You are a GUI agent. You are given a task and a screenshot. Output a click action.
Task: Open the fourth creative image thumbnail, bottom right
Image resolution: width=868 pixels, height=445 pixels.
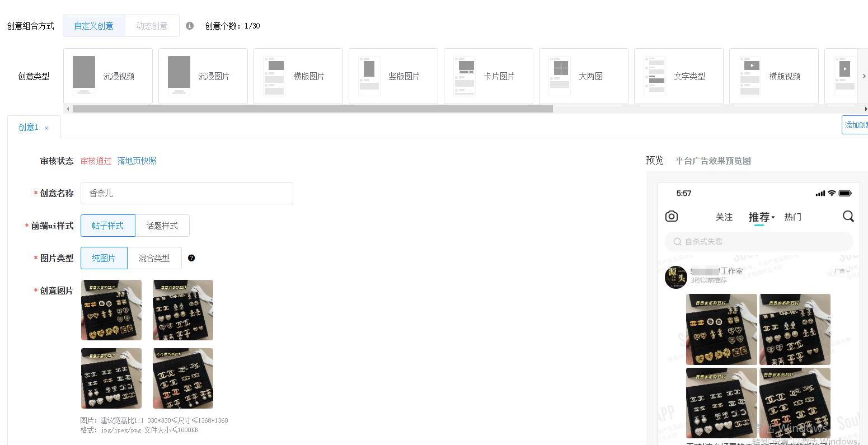click(x=183, y=378)
